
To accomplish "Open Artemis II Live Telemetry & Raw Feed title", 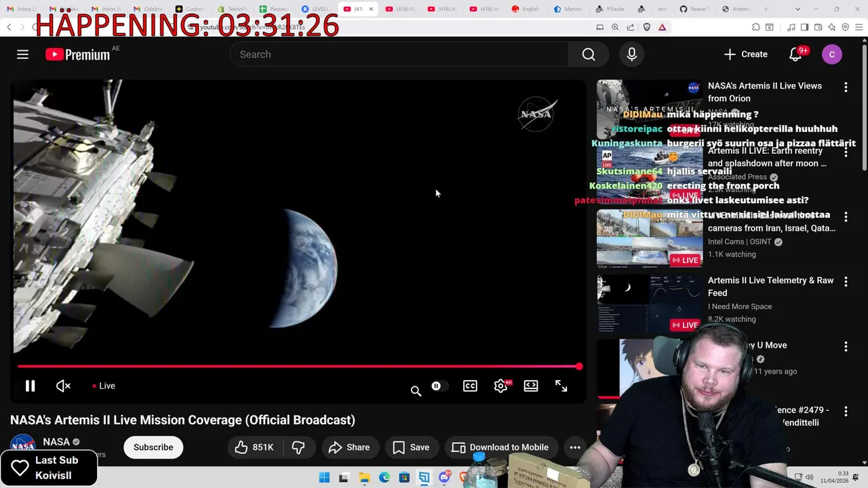I will coord(771,287).
